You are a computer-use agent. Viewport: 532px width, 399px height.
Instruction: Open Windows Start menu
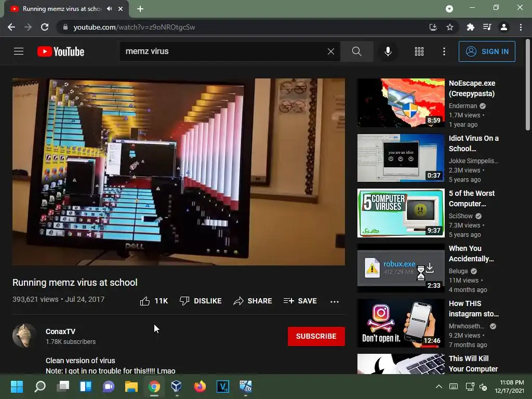click(x=17, y=387)
